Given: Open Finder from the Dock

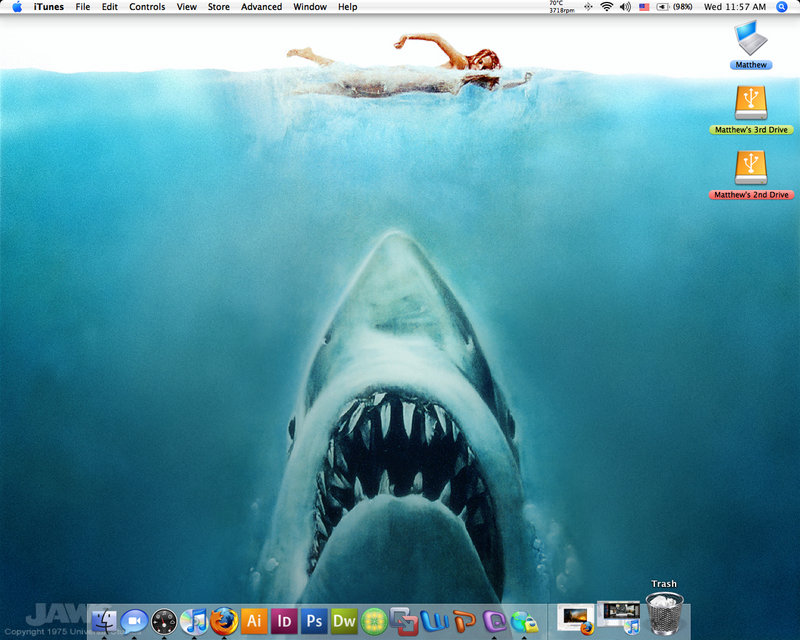Looking at the screenshot, I should 104,621.
